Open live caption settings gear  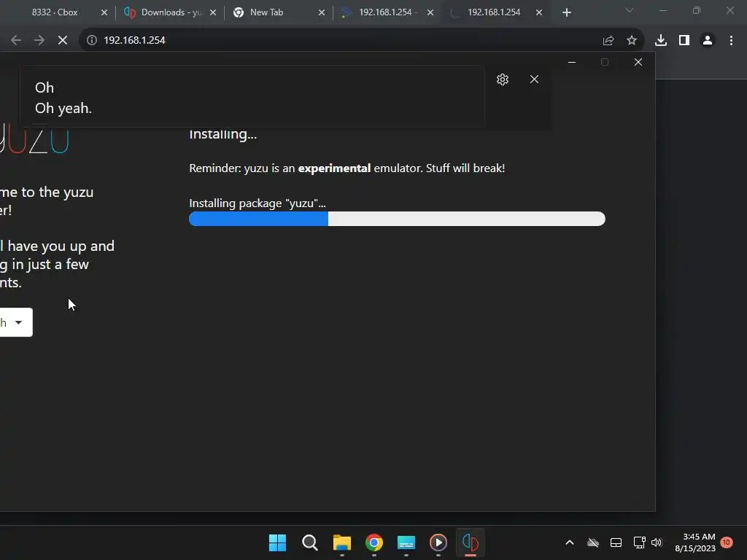click(503, 79)
